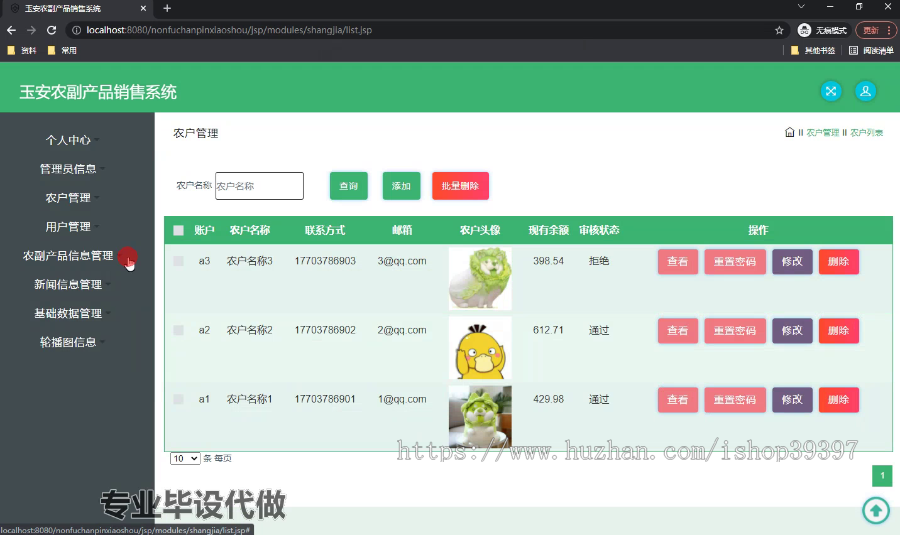900x535 pixels.
Task: Tick the select-all checkbox in table header
Action: point(179,230)
